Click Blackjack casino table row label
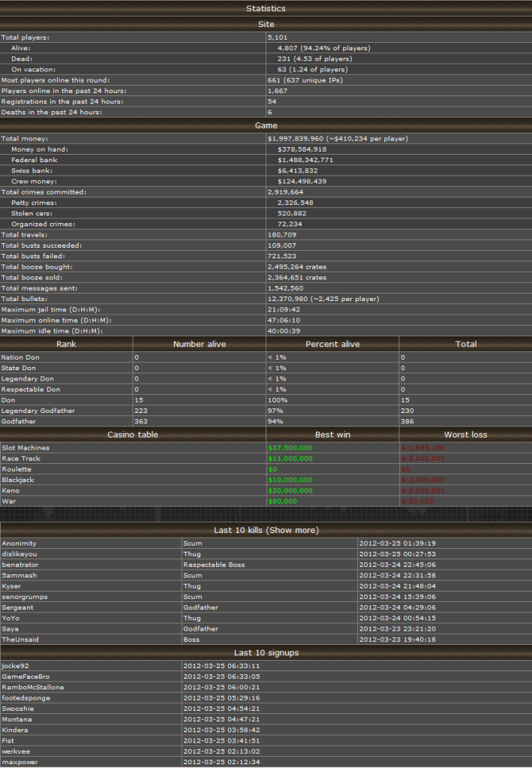The image size is (532, 768). tap(17, 480)
